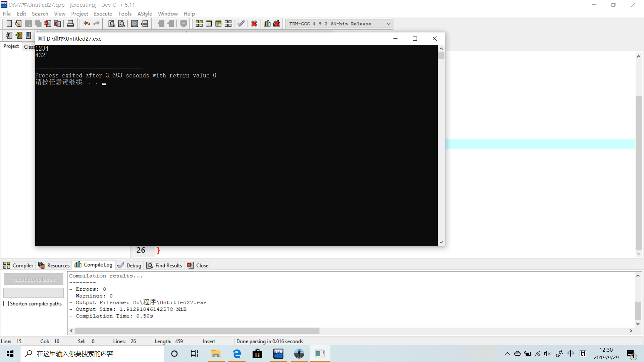The width and height of the screenshot is (644, 362).
Task: Click the Find (magnifier) toolbar icon
Action: pos(112,23)
